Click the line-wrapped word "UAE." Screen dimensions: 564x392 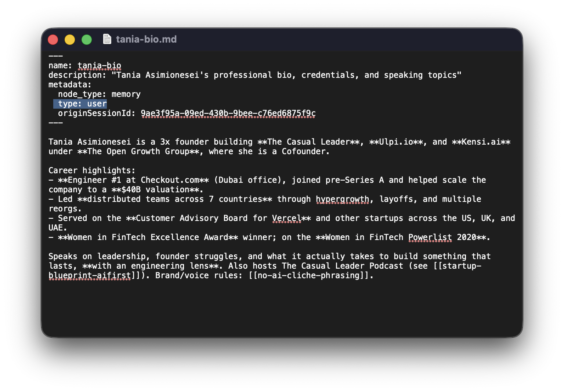(x=58, y=228)
